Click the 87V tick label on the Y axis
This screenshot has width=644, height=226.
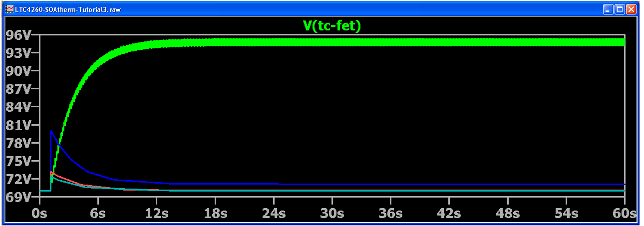point(18,89)
